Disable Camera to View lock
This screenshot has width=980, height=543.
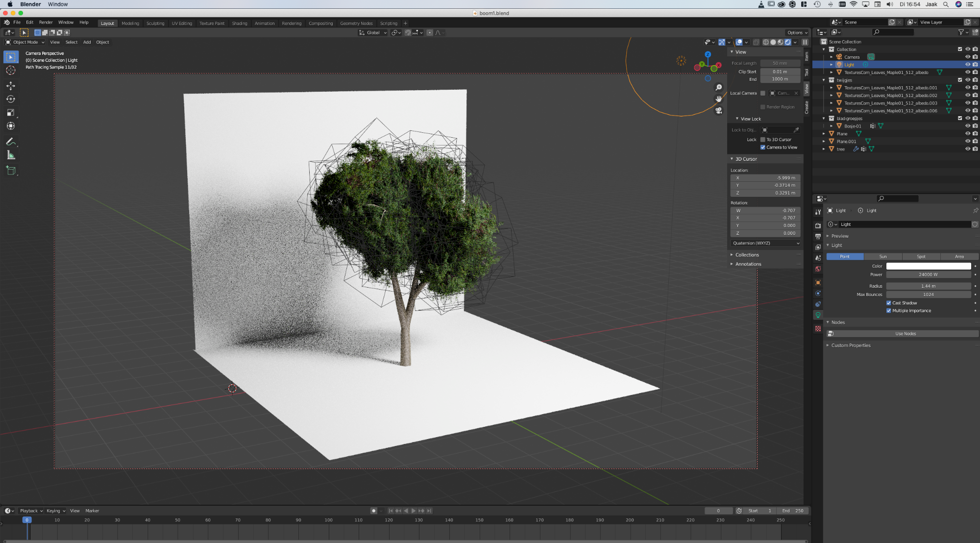tap(763, 147)
